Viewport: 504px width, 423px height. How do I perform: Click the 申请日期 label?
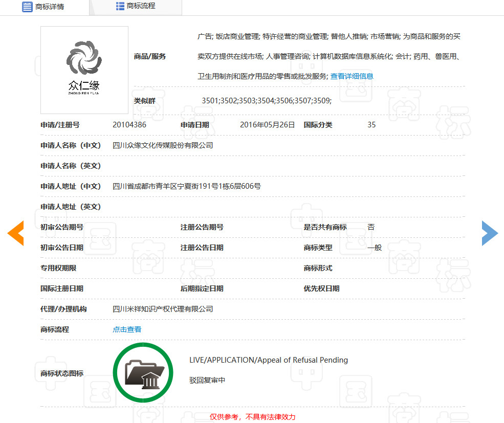pyautogui.click(x=195, y=125)
